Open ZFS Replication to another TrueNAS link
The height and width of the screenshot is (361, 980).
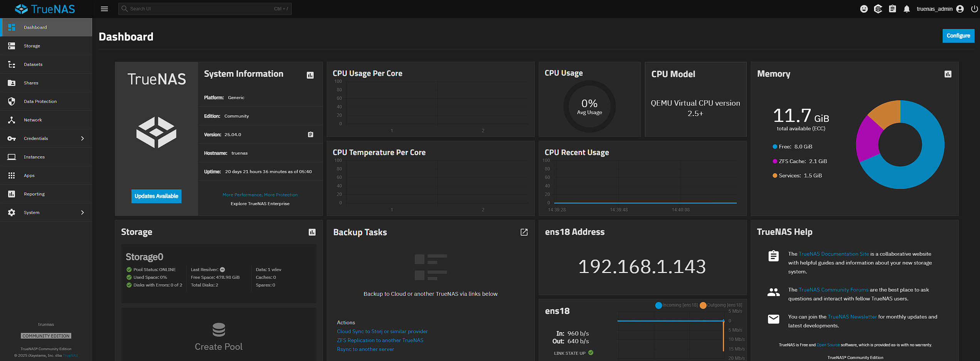pos(380,340)
